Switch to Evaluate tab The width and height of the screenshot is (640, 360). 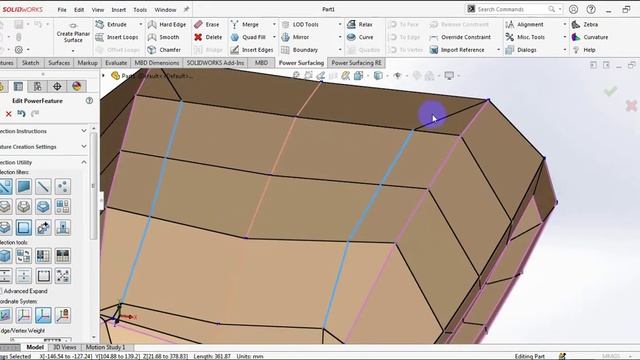pyautogui.click(x=116, y=63)
